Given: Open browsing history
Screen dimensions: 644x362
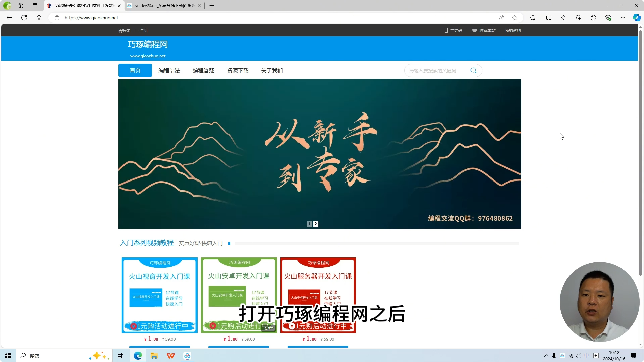Looking at the screenshot, I should 593,18.
